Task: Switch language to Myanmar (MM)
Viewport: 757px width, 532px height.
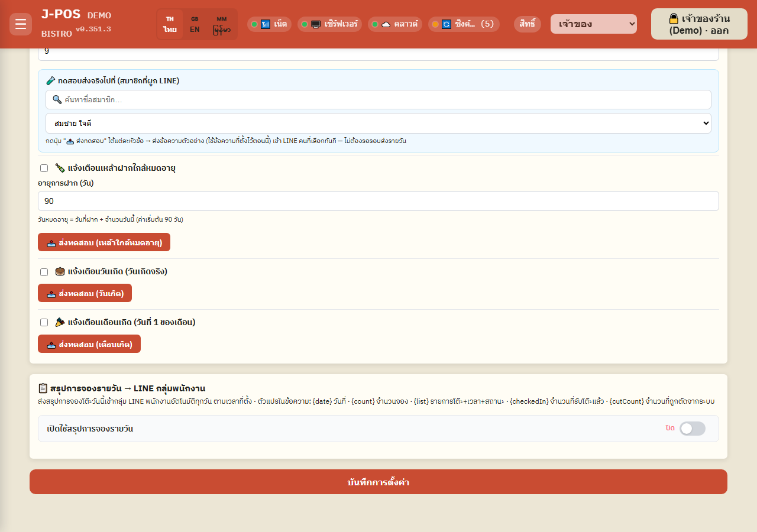Action: pos(222,24)
